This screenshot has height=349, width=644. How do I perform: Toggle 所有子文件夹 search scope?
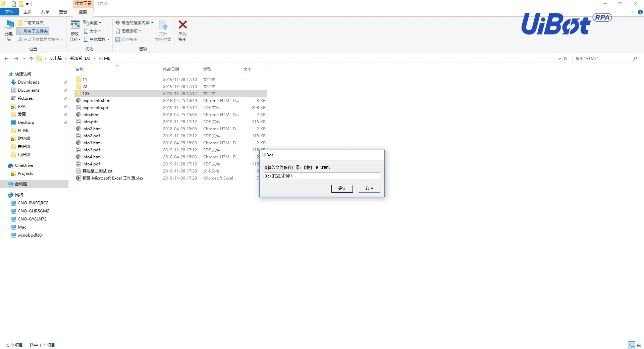pos(33,31)
